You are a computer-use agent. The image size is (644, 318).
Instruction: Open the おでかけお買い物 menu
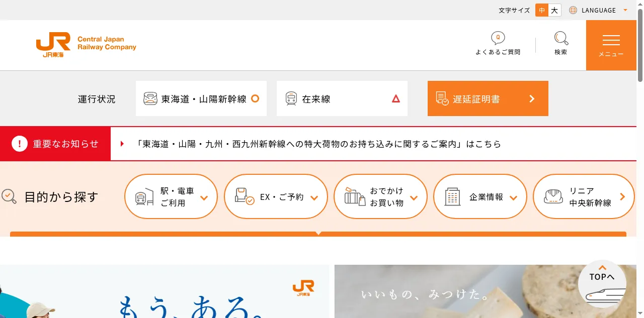(x=380, y=196)
